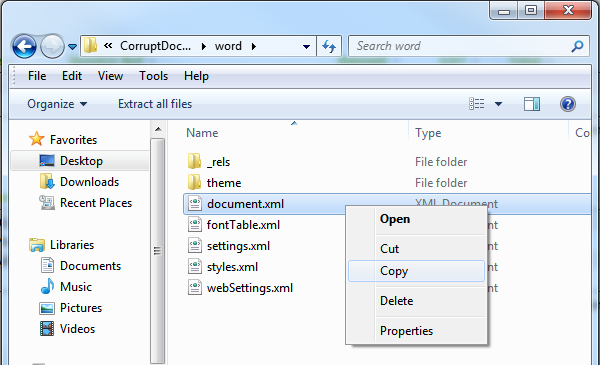Select Documents library
The image size is (600, 365).
[x=90, y=266]
